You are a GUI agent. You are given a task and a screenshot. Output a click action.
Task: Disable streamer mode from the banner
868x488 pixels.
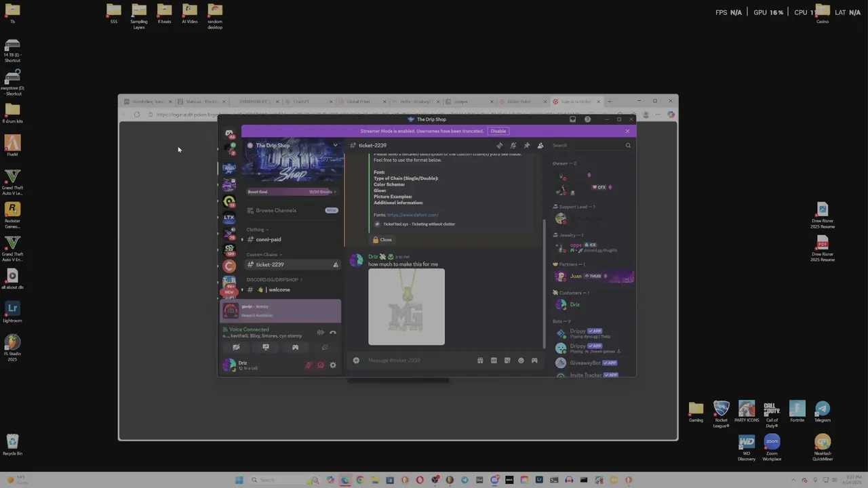click(498, 131)
